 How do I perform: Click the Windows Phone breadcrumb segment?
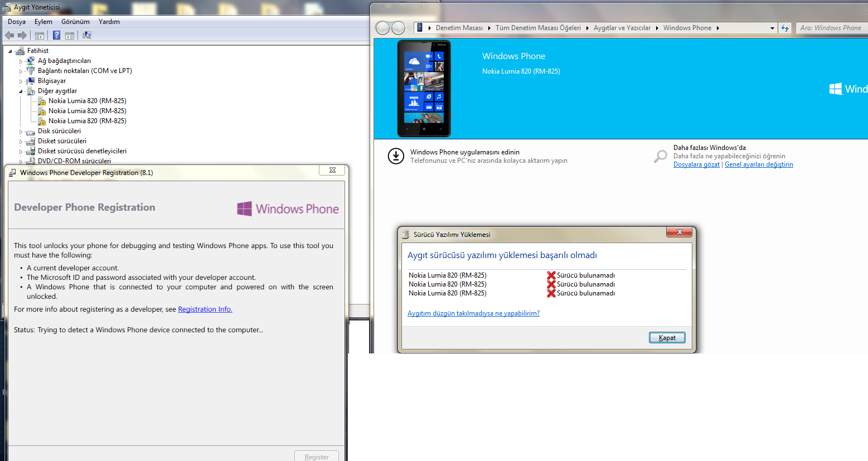687,28
